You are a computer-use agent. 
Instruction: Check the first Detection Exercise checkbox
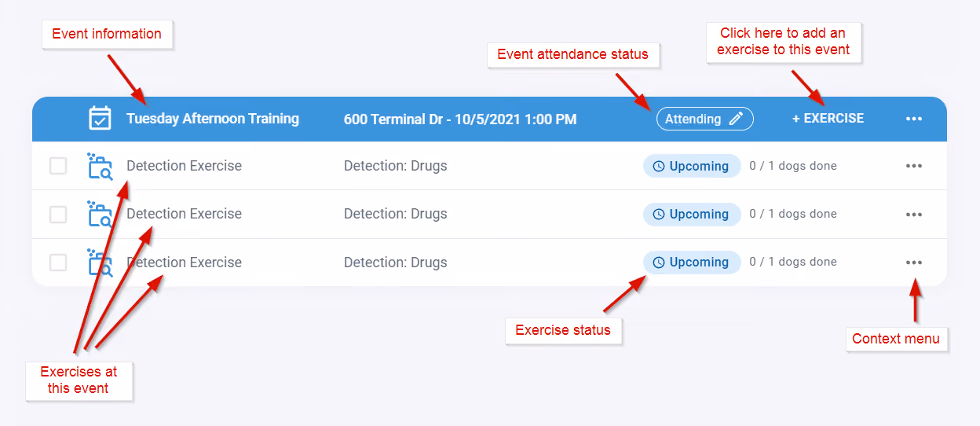58,166
